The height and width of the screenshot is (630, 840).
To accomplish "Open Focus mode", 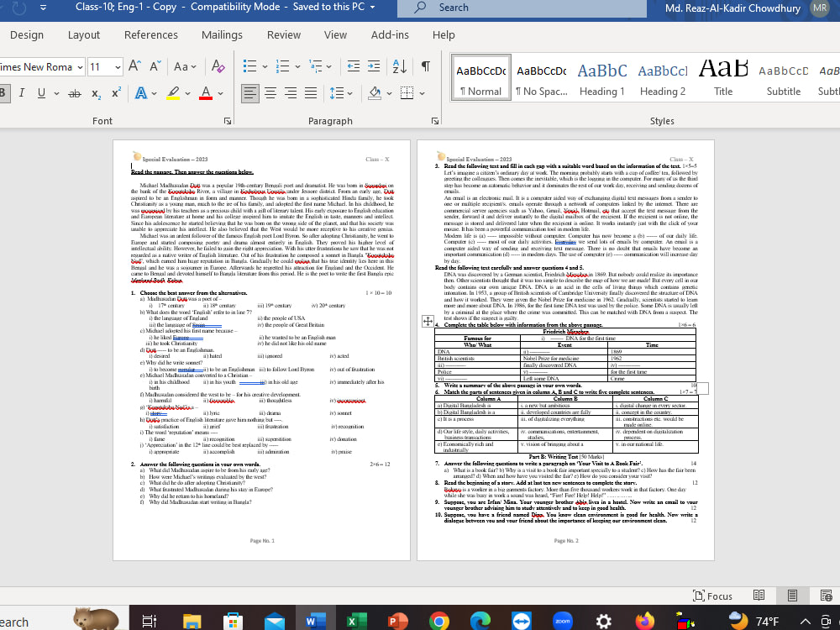I will coord(712,596).
